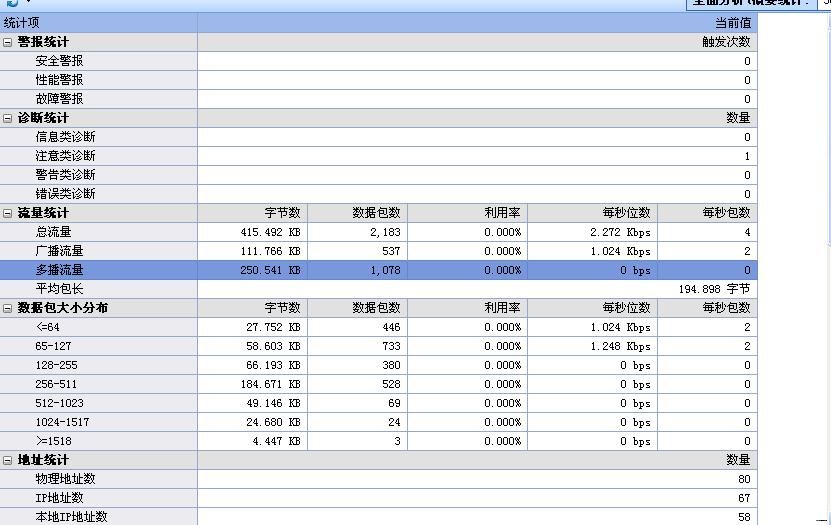This screenshot has width=831, height=525.
Task: Select the 多播流量 row
Action: pyautogui.click(x=60, y=270)
